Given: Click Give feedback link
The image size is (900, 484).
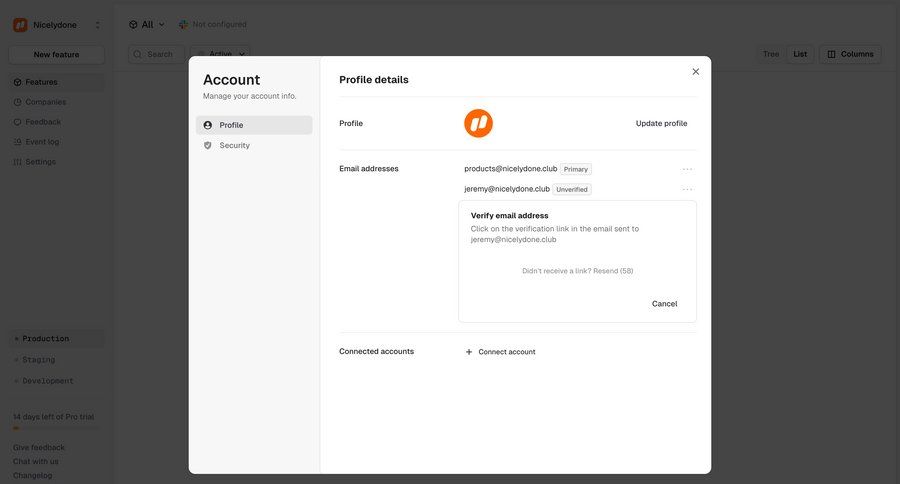Looking at the screenshot, I should (x=38, y=447).
